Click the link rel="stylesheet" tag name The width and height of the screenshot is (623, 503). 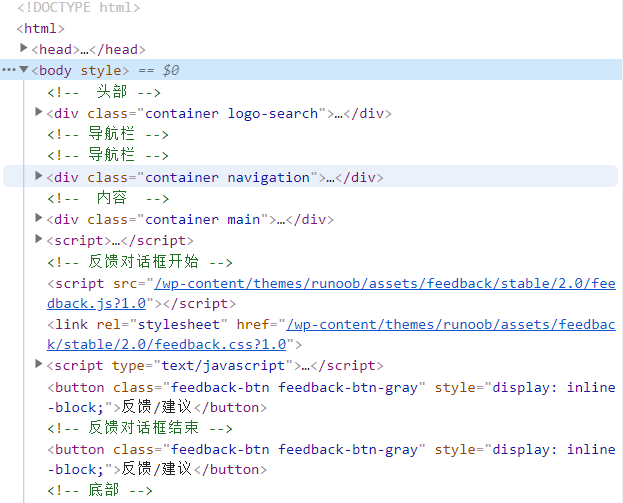coord(72,325)
